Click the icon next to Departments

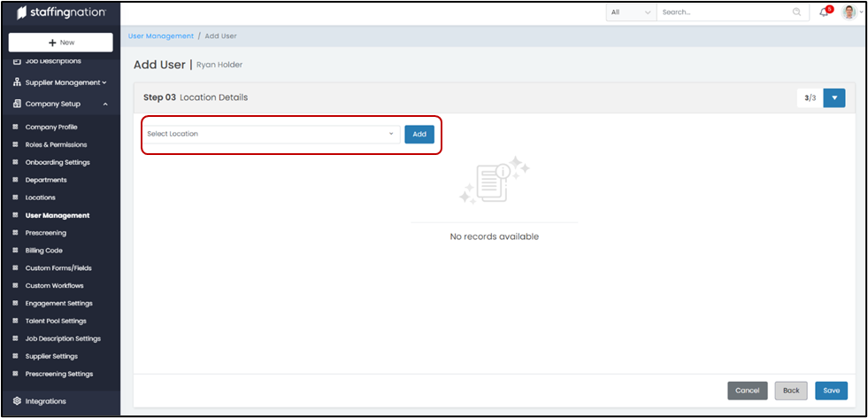(16, 180)
